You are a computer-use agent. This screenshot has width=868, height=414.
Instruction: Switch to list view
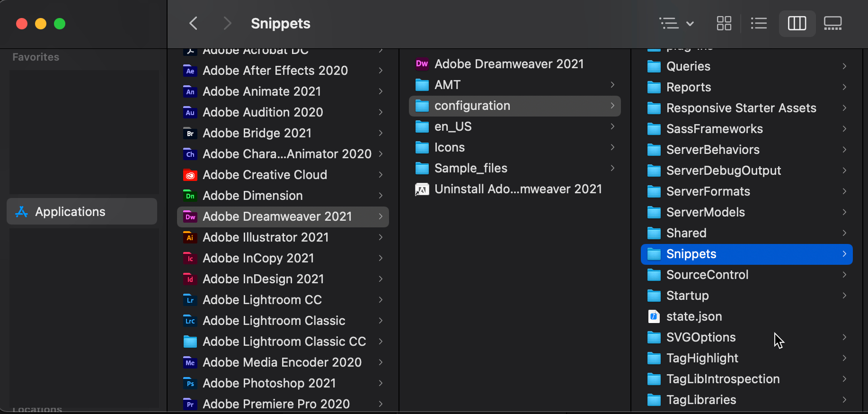click(759, 23)
